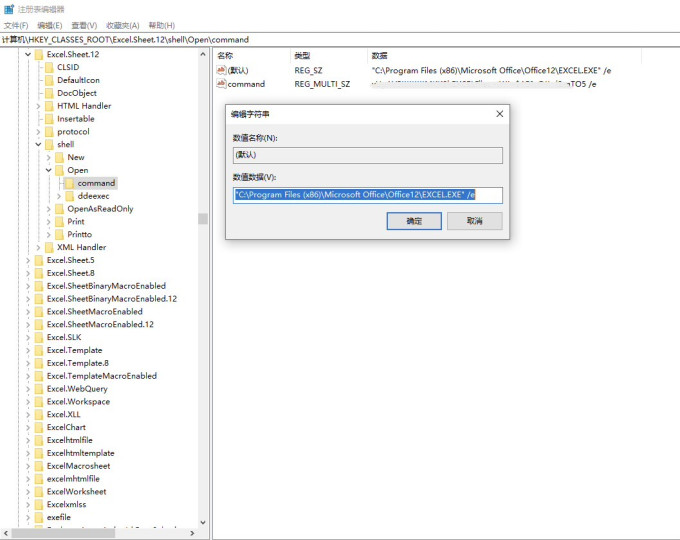Image resolution: width=680 pixels, height=540 pixels.
Task: Click the tree scroll-up arrow
Action: [203, 54]
